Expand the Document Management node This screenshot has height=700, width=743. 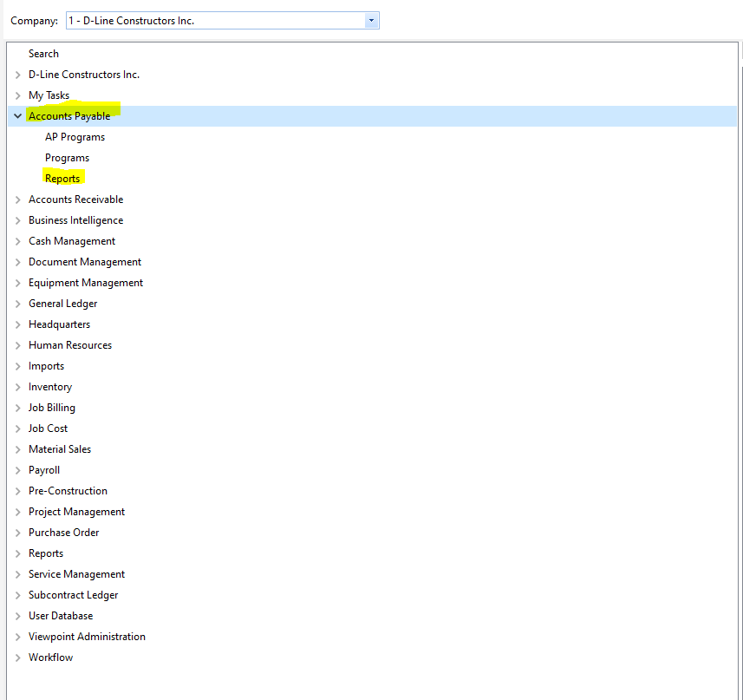coord(18,263)
